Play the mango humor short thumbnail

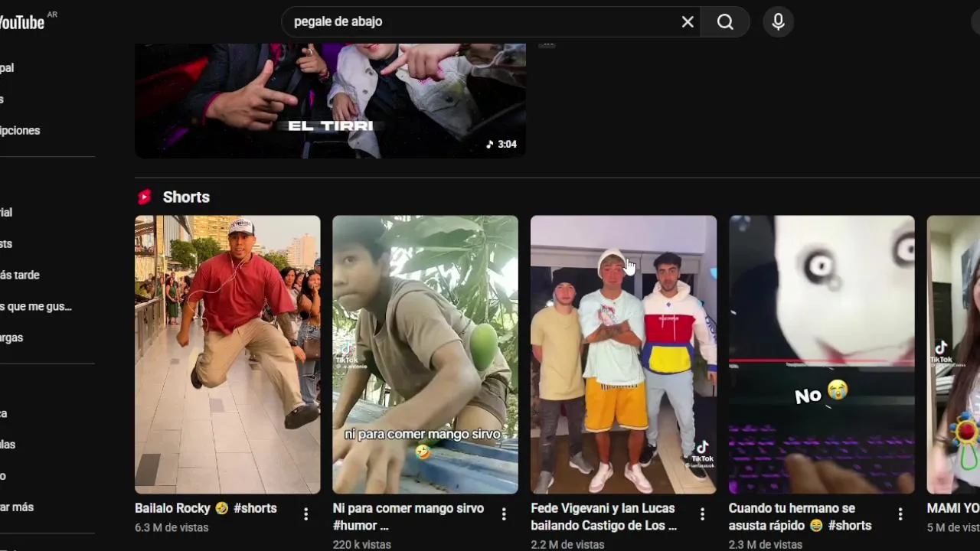click(x=425, y=354)
